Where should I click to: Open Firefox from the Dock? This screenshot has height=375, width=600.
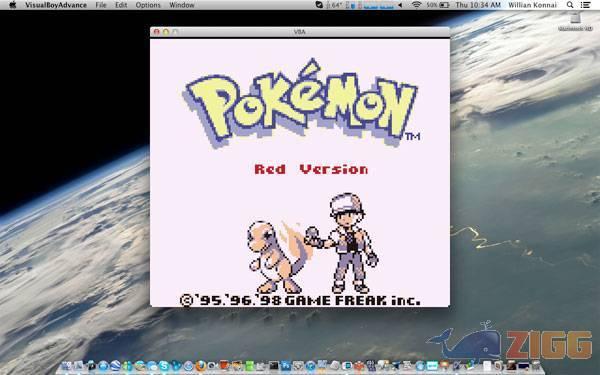pos(201,366)
